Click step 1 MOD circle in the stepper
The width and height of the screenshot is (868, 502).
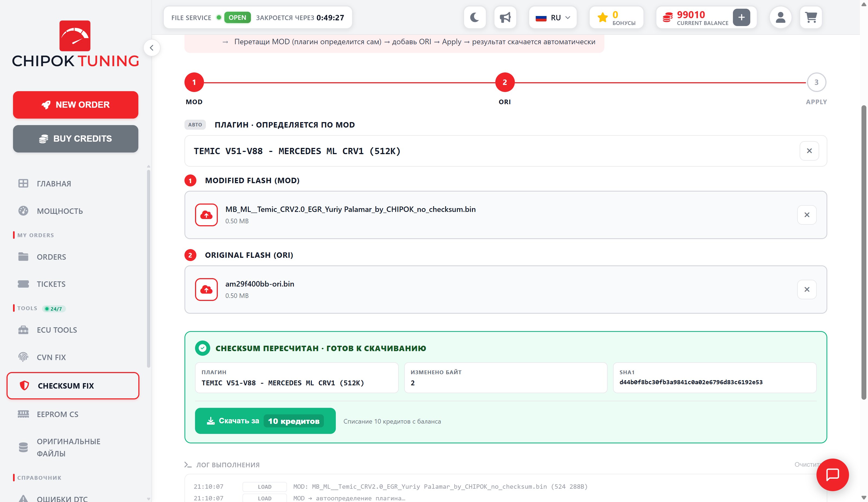(x=194, y=82)
